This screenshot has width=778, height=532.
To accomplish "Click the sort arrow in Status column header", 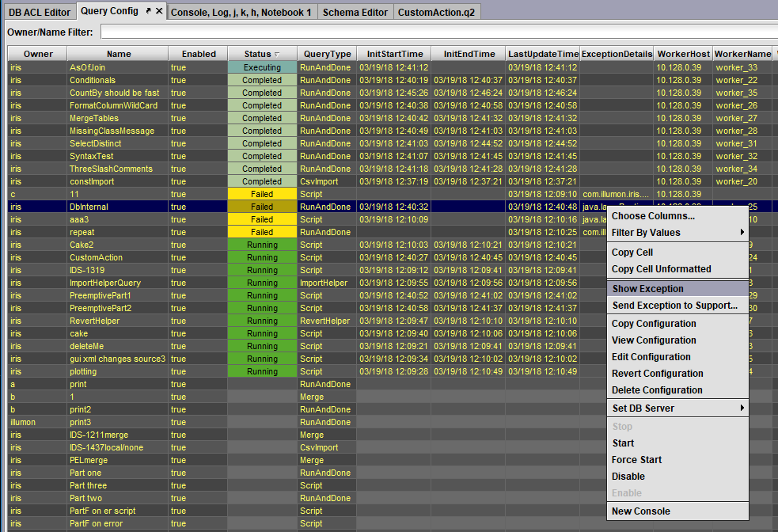I will (x=277, y=54).
